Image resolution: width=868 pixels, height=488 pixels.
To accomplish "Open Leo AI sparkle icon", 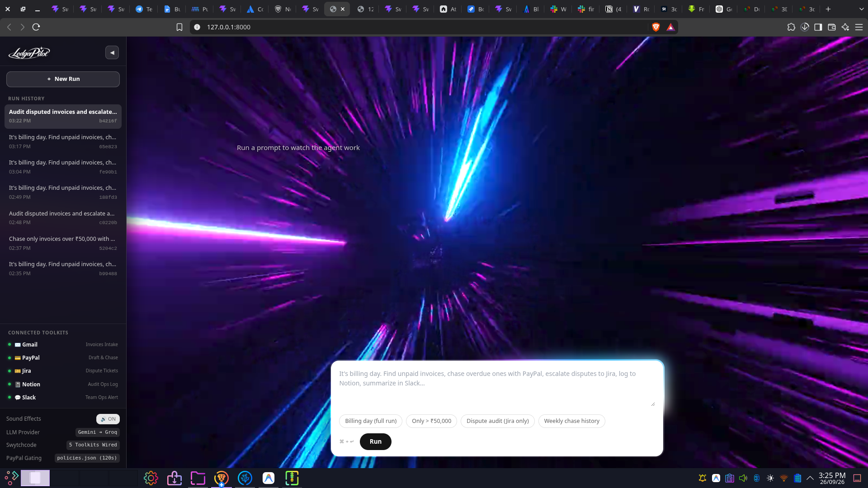I will (x=845, y=27).
